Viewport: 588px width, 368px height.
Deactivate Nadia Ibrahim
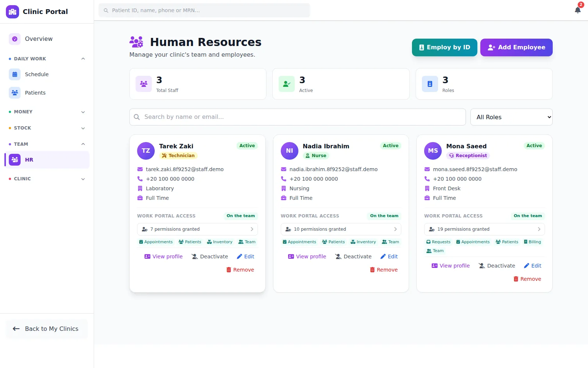(x=354, y=256)
